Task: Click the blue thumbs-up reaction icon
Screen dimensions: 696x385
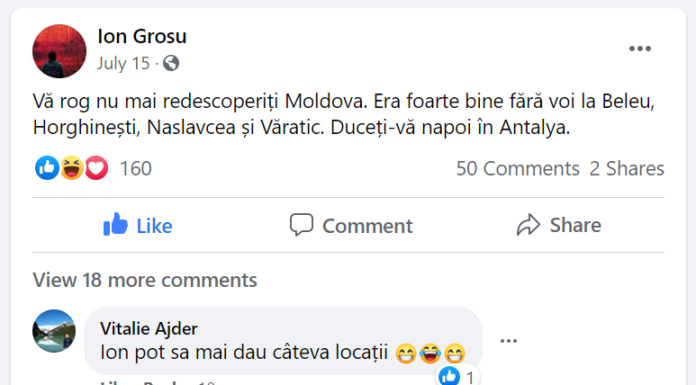Action: 47,168
